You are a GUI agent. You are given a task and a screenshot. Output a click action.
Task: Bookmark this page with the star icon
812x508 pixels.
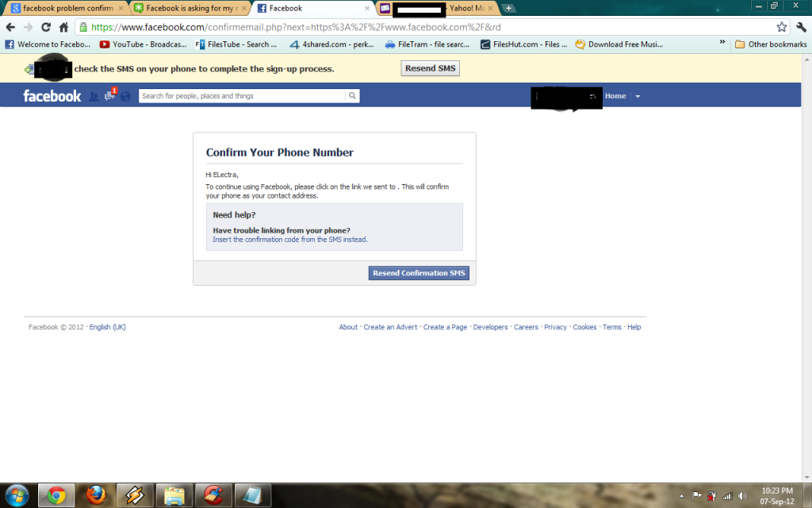coord(781,27)
